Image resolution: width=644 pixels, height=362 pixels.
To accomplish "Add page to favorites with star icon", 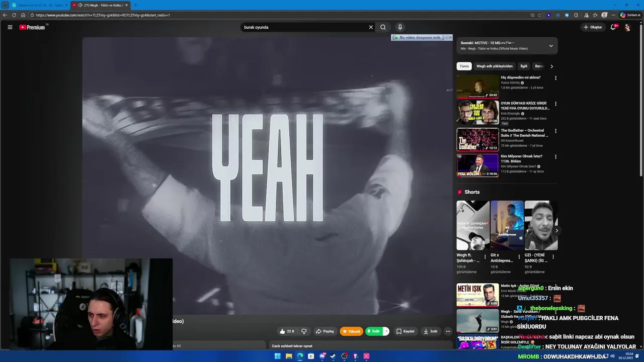I will 540,15.
